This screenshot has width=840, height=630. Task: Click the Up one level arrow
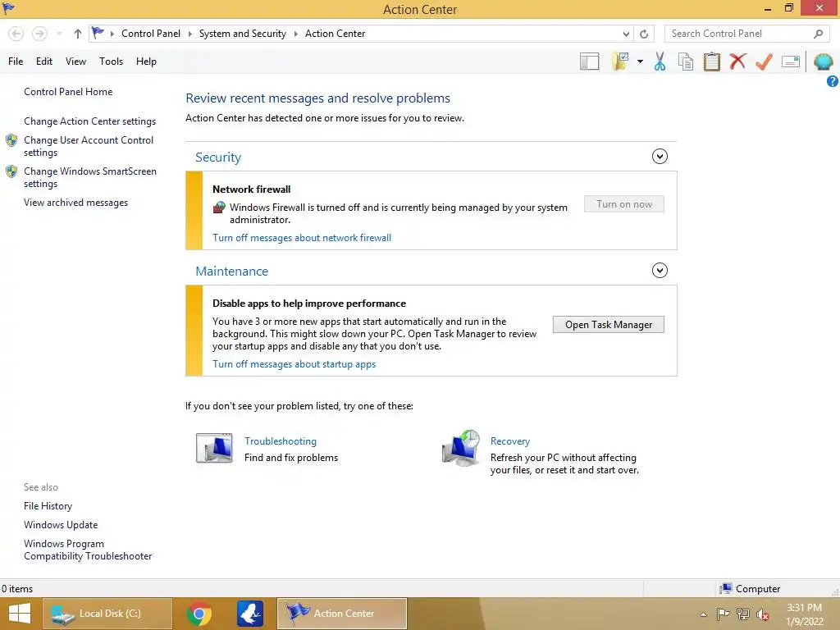(78, 34)
